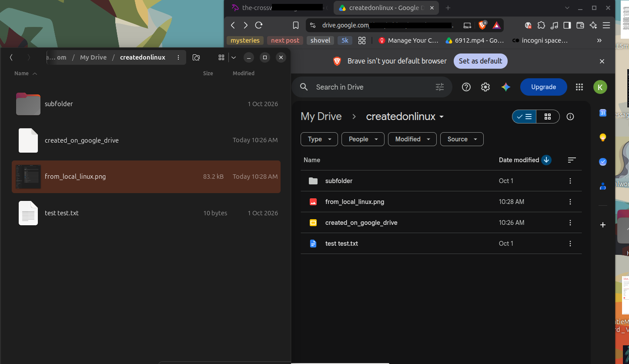Open the mysteries bookmark folder
The width and height of the screenshot is (629, 364).
[x=245, y=40]
